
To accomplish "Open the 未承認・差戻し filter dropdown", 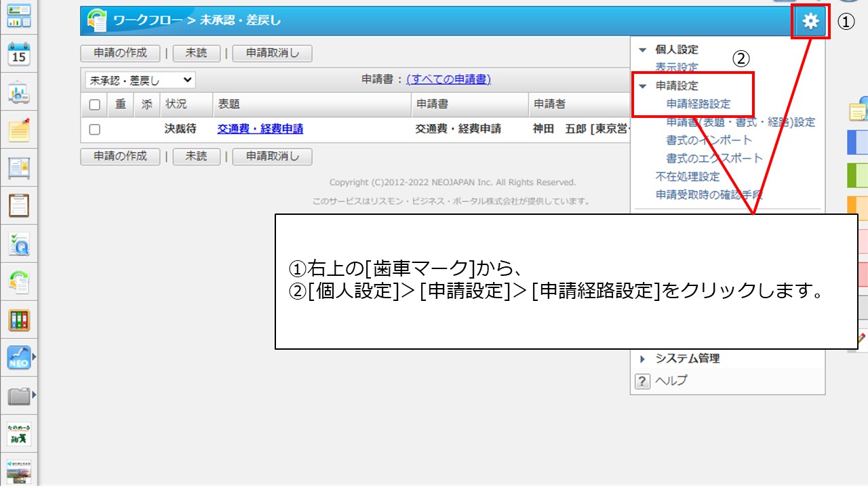I will coord(140,80).
